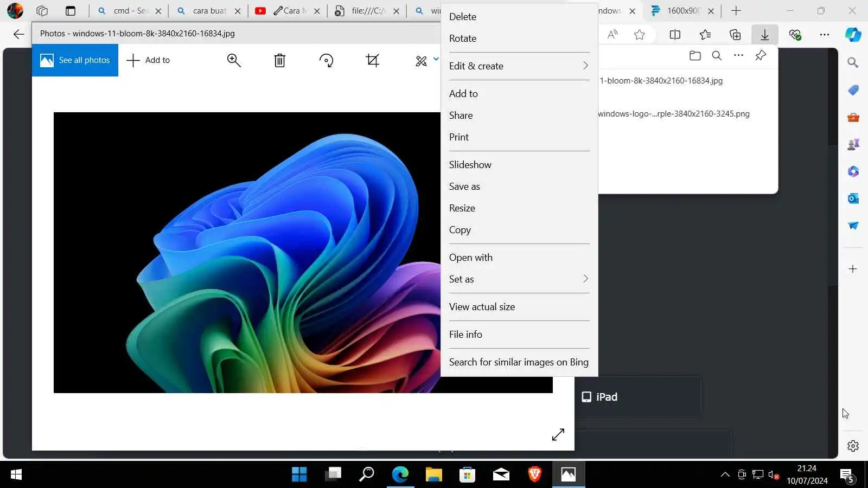This screenshot has height=488, width=868.
Task: Close the cmd search tab
Action: tap(158, 11)
